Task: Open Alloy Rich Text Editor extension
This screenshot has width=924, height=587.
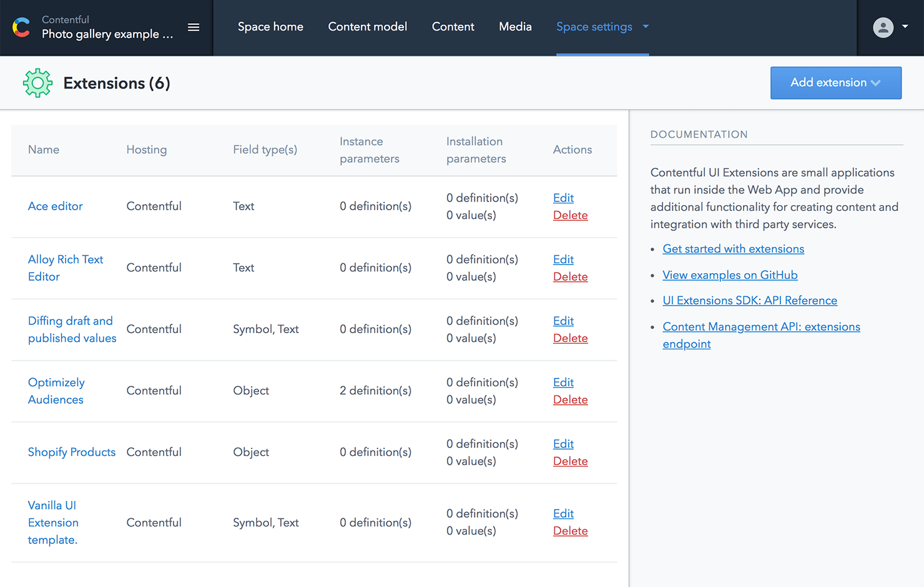Action: click(x=66, y=268)
